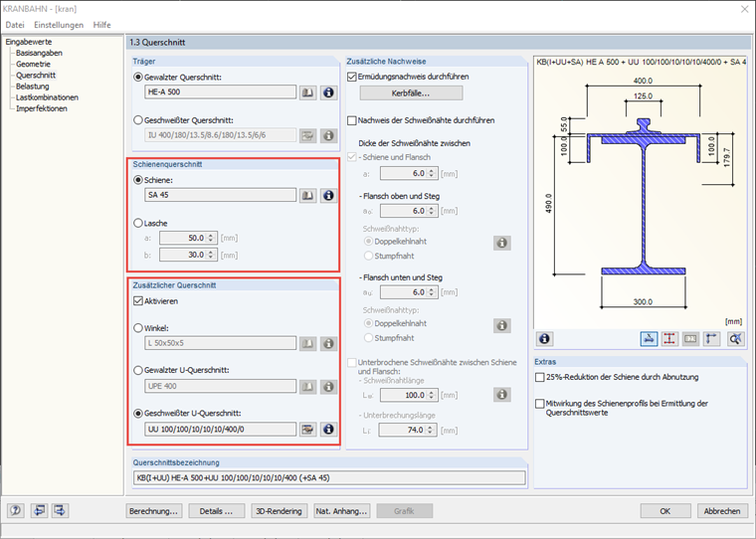Click Lasche b value 30.0 field
The image size is (756, 539).
point(188,255)
